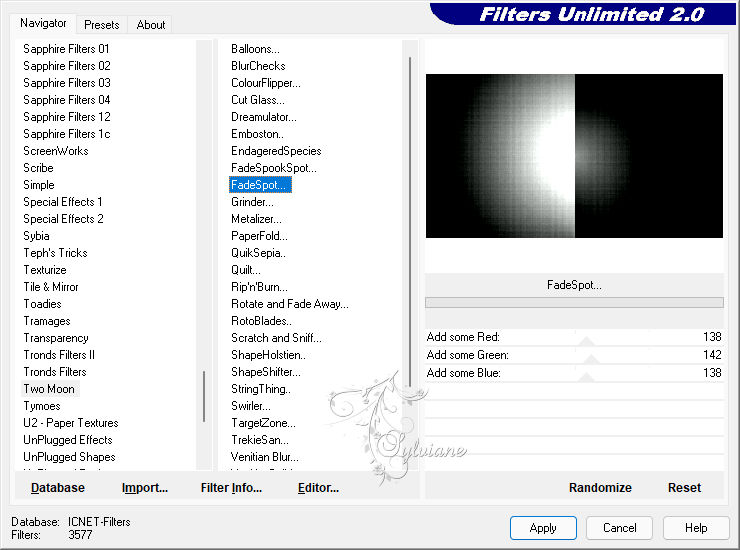This screenshot has width=740, height=550.
Task: Choose the Grinder... filter
Action: tap(252, 202)
